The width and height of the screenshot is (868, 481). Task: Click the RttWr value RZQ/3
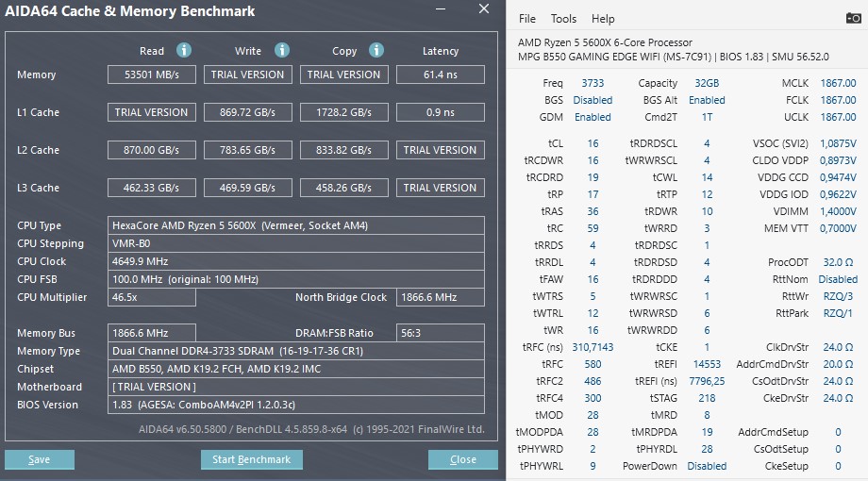(838, 297)
